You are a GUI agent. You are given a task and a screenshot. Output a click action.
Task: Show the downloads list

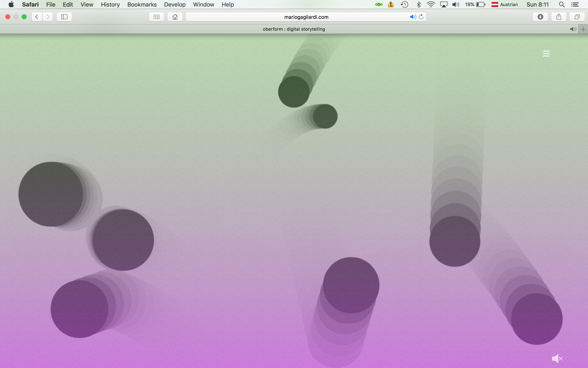[540, 17]
